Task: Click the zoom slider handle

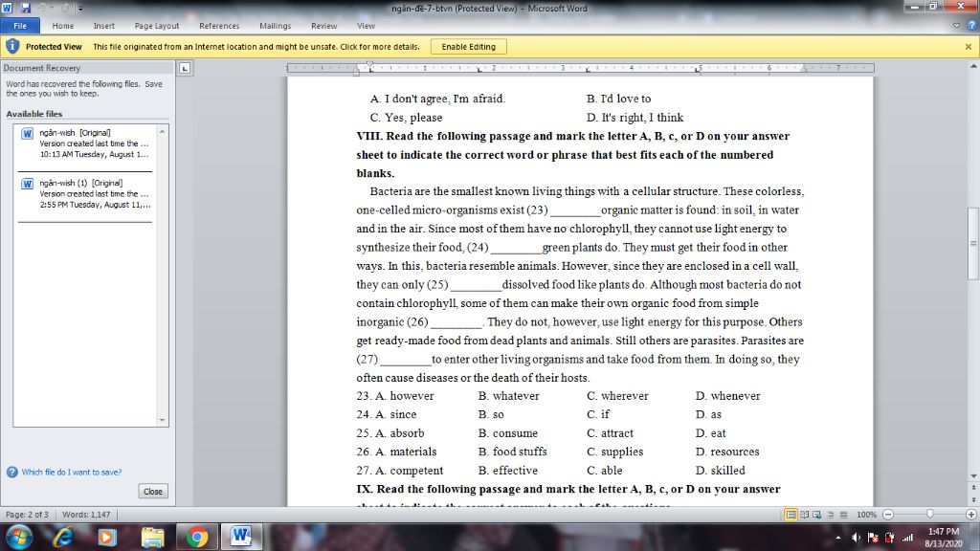Action: 930,514
